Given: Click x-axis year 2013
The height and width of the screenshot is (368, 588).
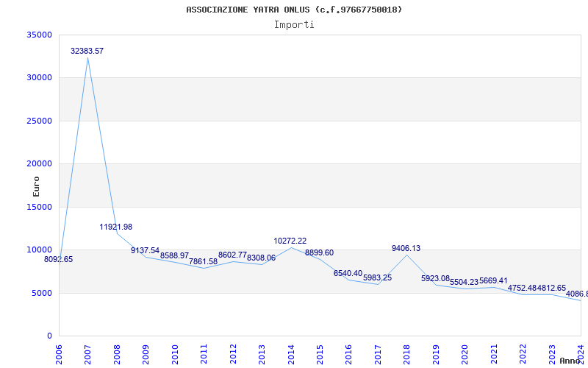Looking at the screenshot, I should pyautogui.click(x=262, y=354).
